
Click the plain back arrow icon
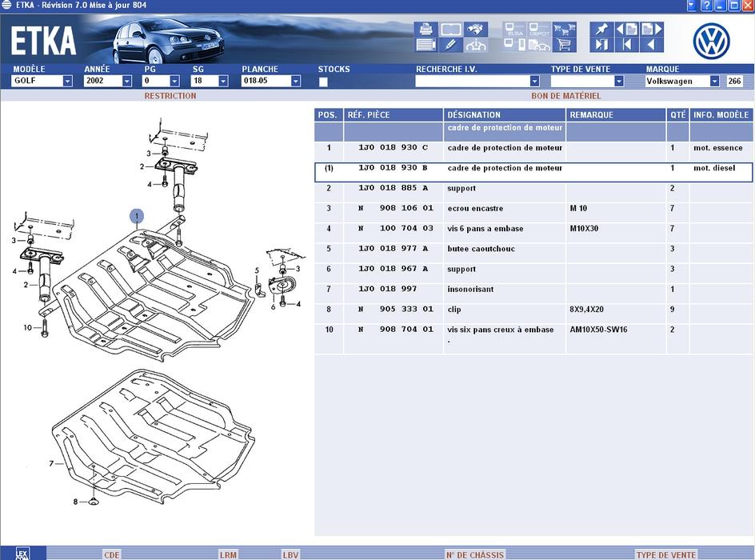pos(652,46)
